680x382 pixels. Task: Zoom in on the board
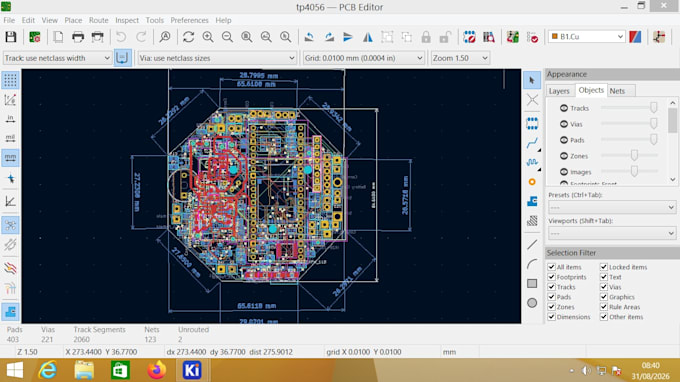coord(208,37)
